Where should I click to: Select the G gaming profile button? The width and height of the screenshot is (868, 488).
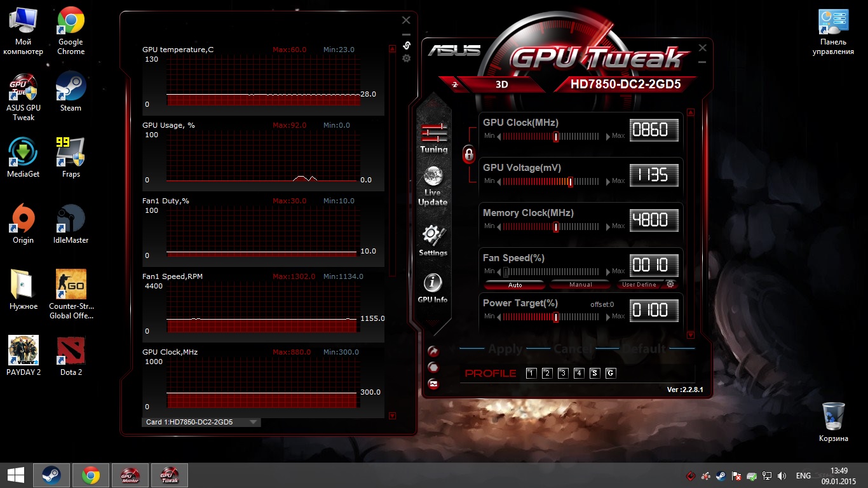pyautogui.click(x=611, y=373)
